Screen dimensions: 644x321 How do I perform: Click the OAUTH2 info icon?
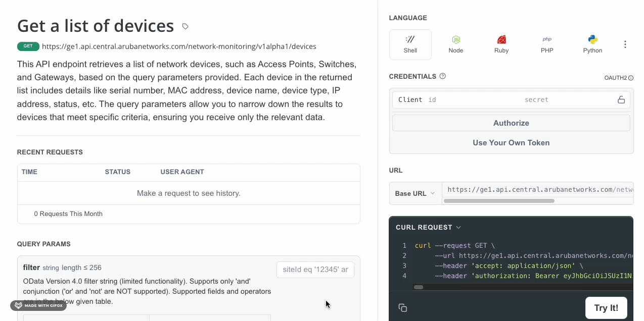pos(631,78)
